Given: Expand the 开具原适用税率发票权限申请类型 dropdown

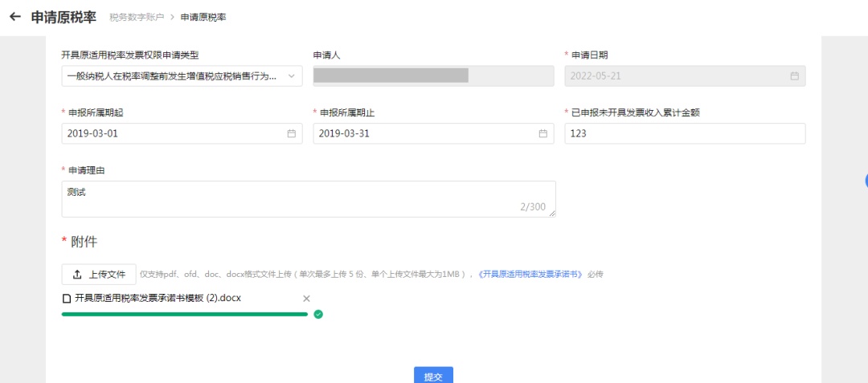Looking at the screenshot, I should pos(182,76).
